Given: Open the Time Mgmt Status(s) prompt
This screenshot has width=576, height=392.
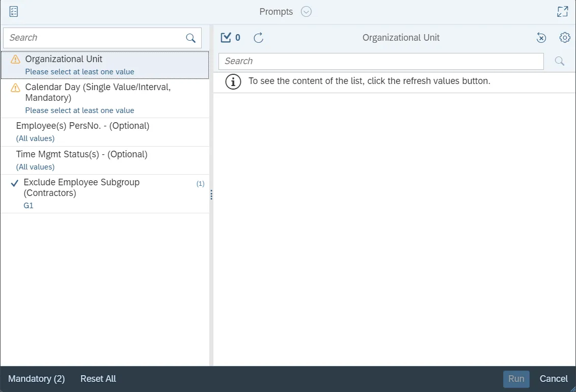Looking at the screenshot, I should point(105,160).
